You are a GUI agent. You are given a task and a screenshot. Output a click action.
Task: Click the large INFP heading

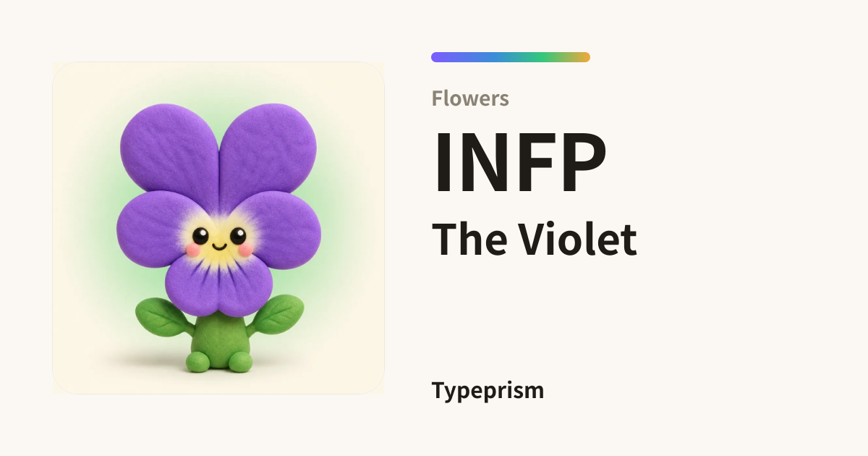(519, 162)
